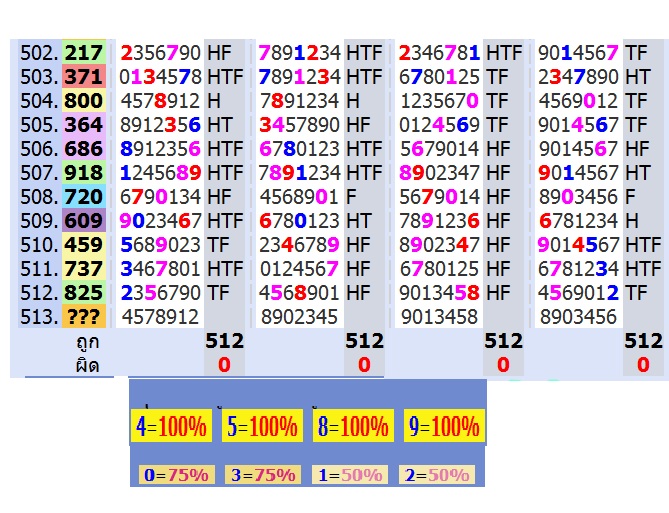This screenshot has width=669, height=513.
Task: Click the 4=100% yellow box
Action: click(x=171, y=426)
